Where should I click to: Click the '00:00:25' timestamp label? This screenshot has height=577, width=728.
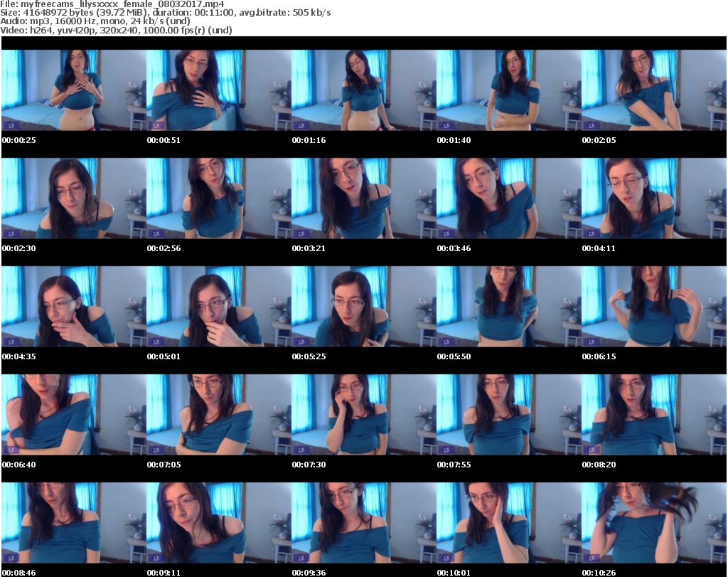19,140
